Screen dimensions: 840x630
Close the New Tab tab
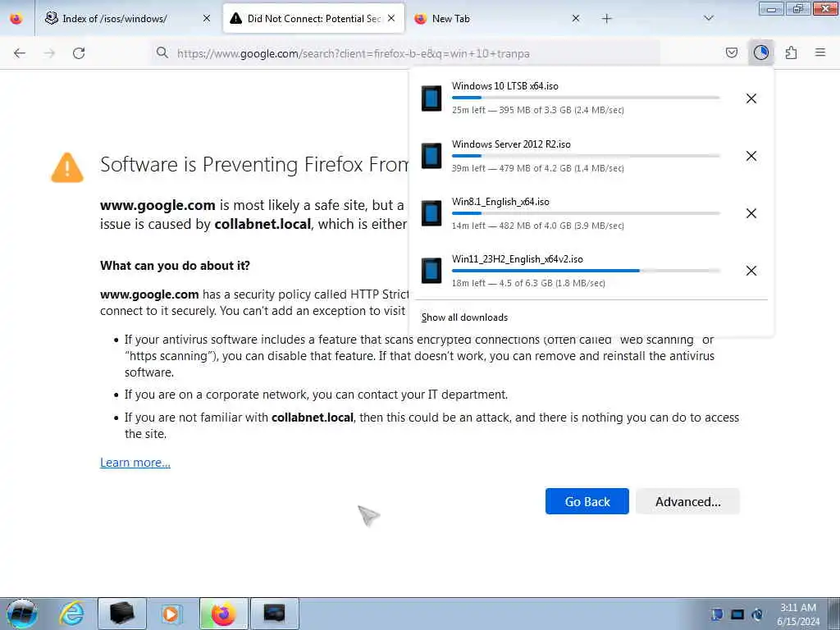[575, 18]
